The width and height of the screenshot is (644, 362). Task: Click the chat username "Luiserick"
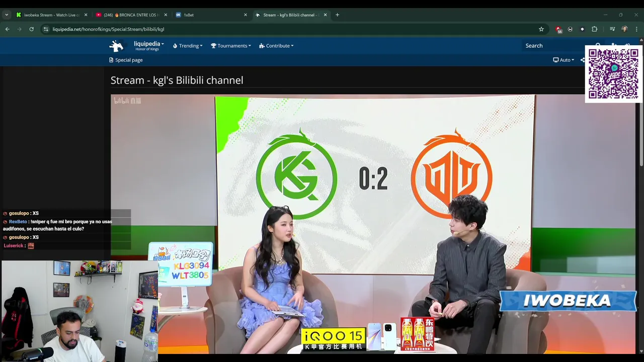[14, 246]
